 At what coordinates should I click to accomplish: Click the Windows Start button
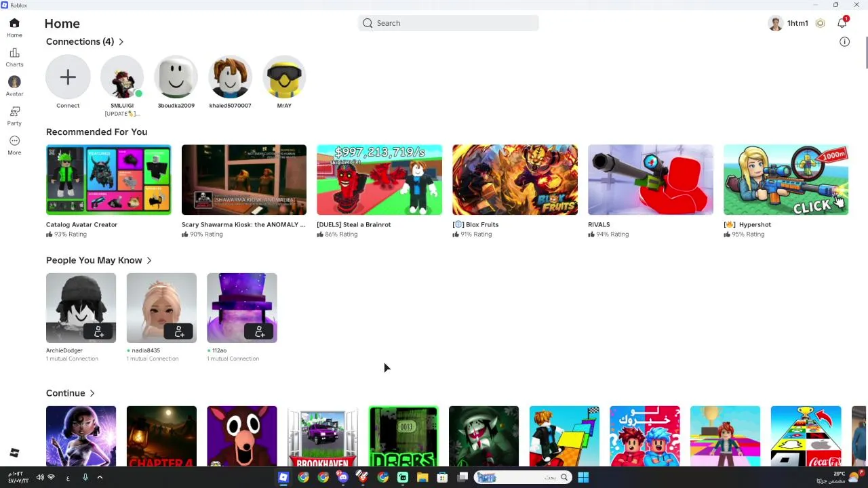coord(583,477)
